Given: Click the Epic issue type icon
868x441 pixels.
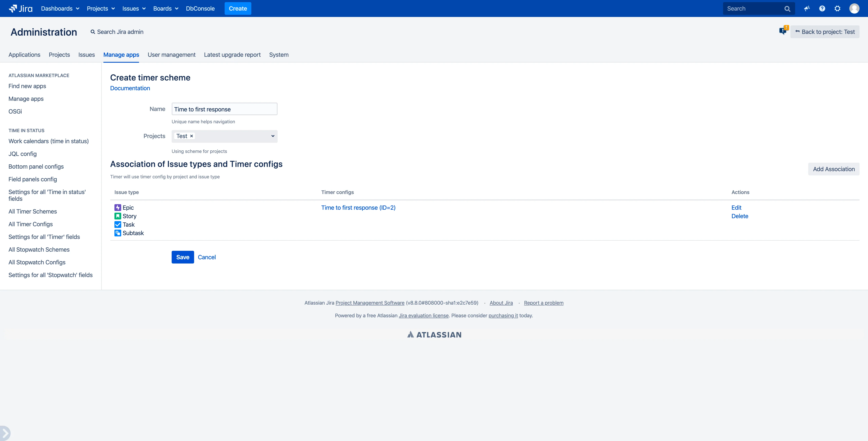Looking at the screenshot, I should tap(118, 208).
